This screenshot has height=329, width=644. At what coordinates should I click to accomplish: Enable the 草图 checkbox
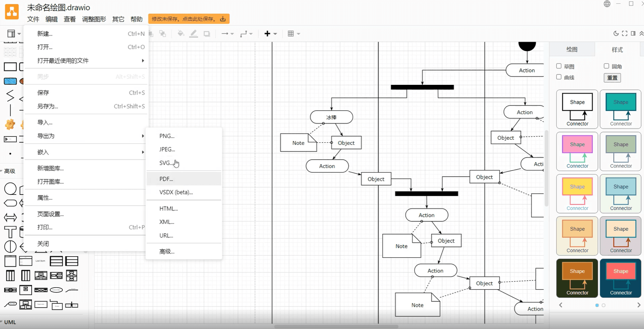559,66
